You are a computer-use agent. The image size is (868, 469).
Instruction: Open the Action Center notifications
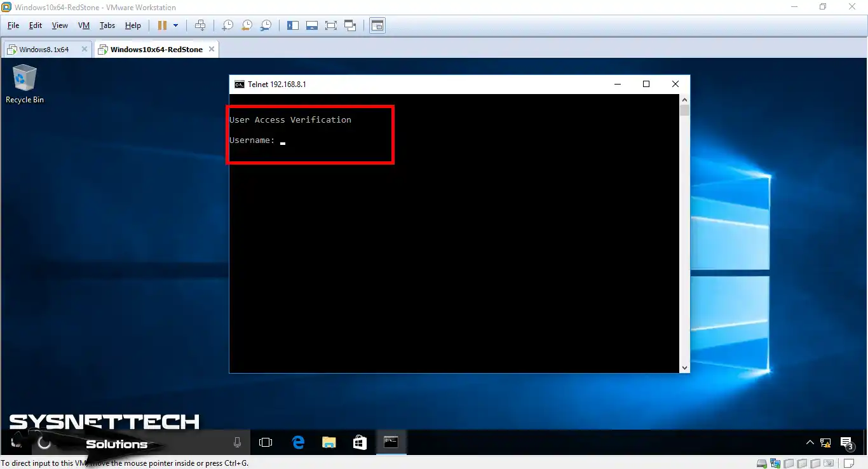coord(847,442)
